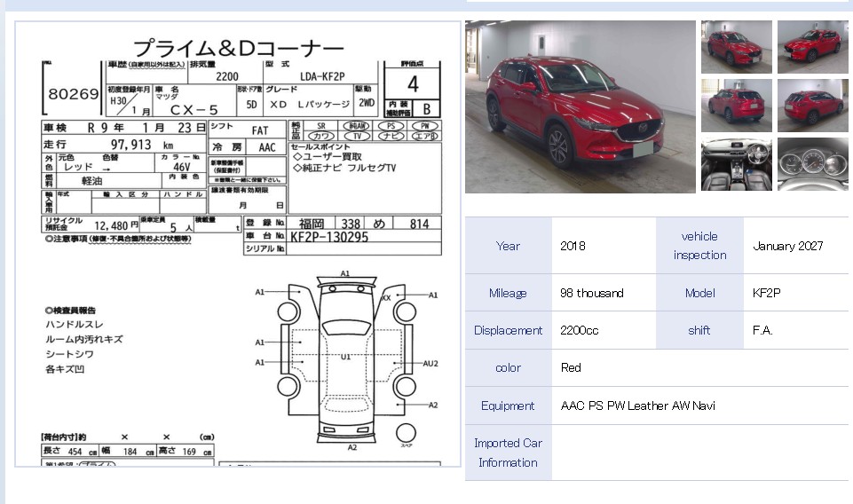The image size is (853, 504).
Task: Click the 'Model' label cell
Action: tap(699, 293)
